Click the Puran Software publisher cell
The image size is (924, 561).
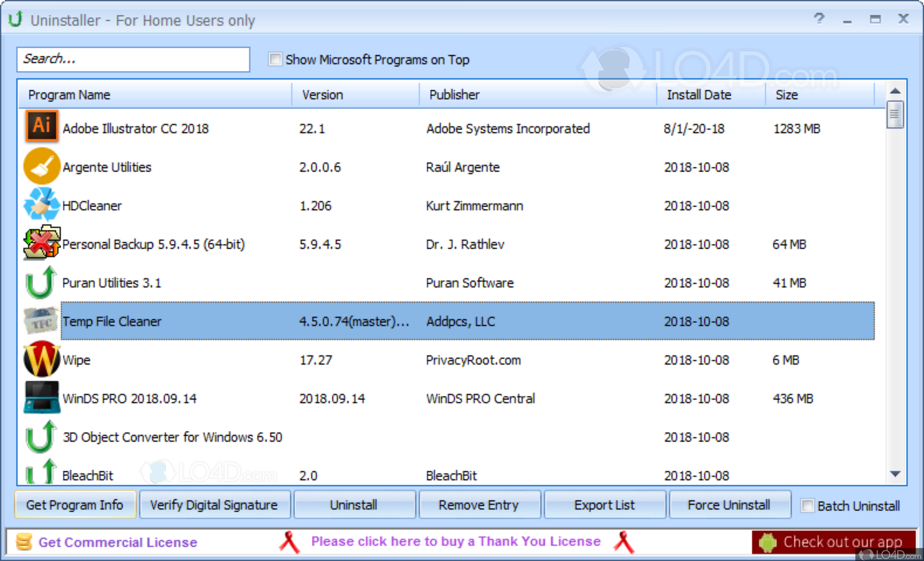(470, 283)
